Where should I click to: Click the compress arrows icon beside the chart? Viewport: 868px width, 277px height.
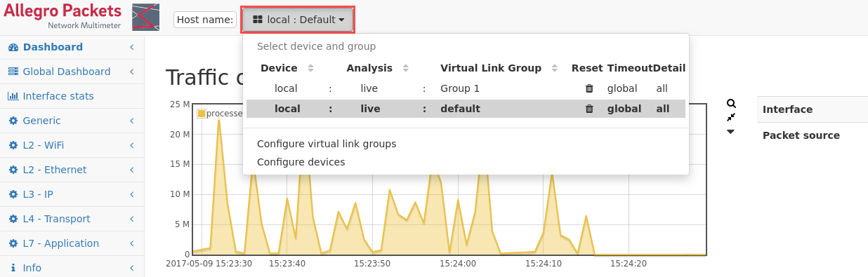731,117
